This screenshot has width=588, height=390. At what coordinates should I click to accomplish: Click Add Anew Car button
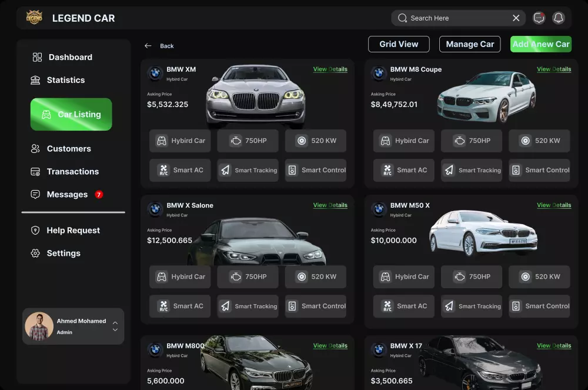(541, 44)
